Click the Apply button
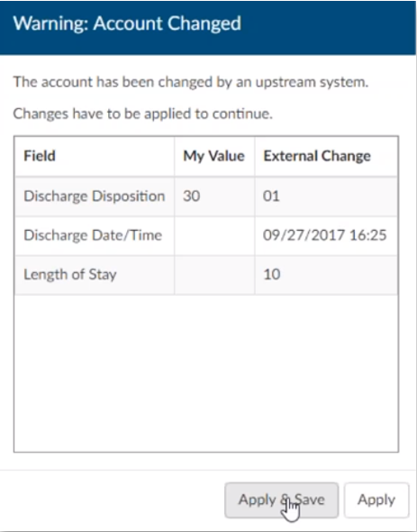Viewport: 417px width, 532px height. 376,500
